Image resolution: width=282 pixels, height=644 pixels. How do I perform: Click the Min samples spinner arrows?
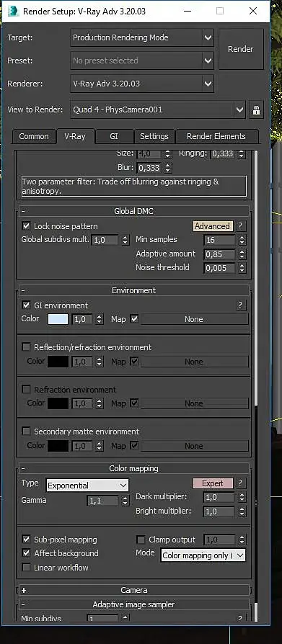(242, 241)
